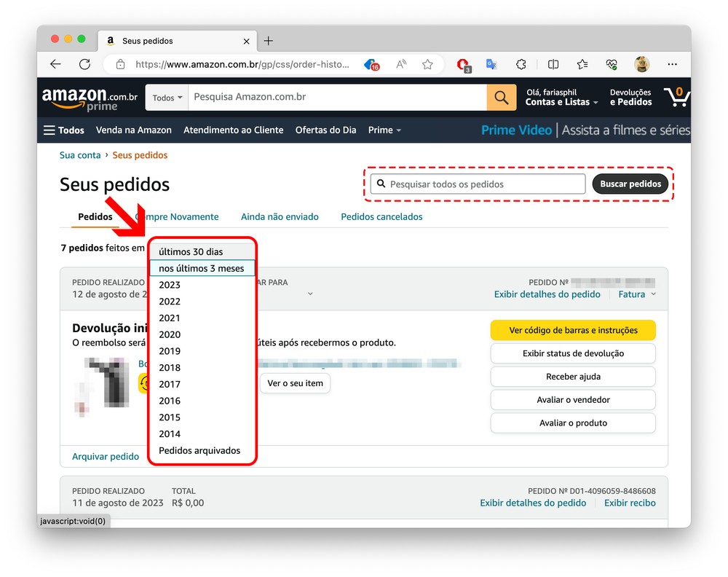
Task: Expand the Fatura dropdown
Action: pos(637,294)
